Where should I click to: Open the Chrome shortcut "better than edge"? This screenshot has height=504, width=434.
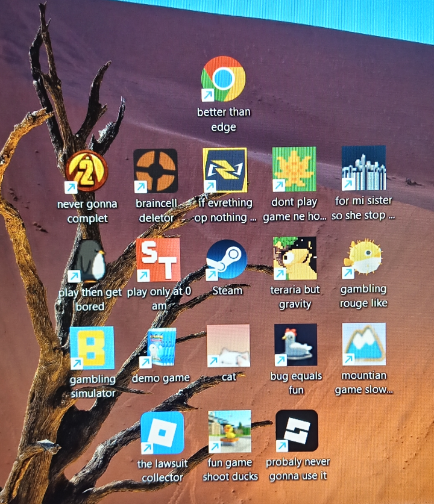[223, 79]
